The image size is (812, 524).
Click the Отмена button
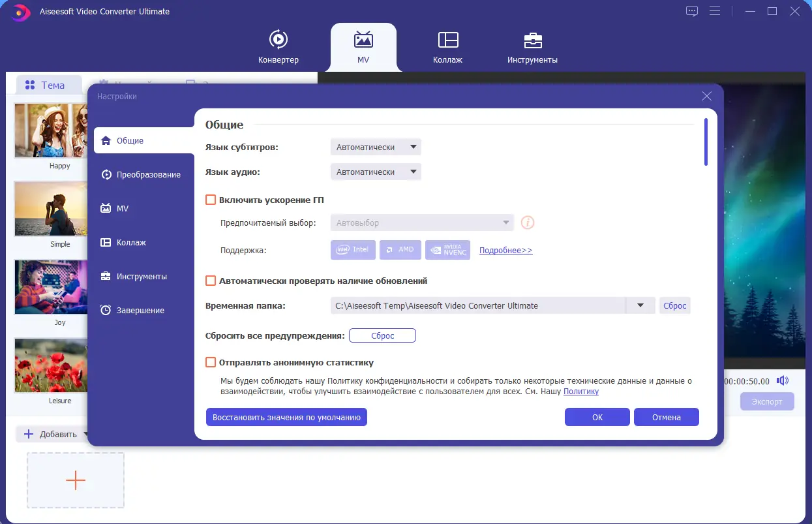(667, 417)
